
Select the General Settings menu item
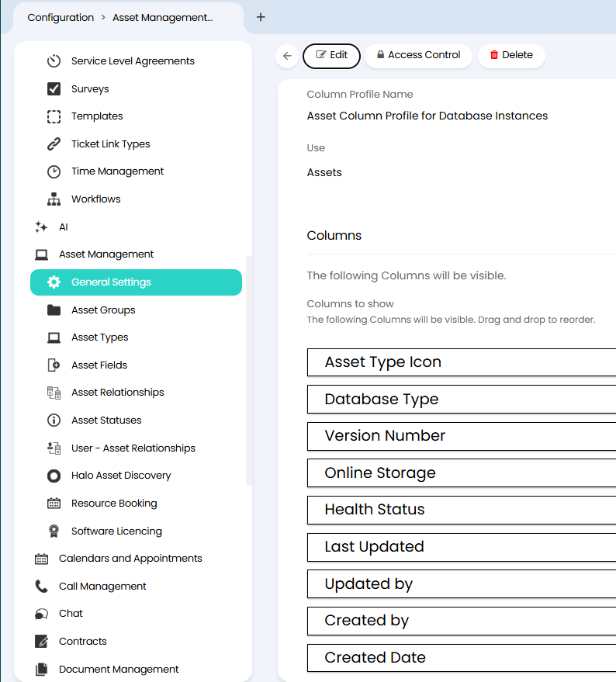click(x=137, y=282)
